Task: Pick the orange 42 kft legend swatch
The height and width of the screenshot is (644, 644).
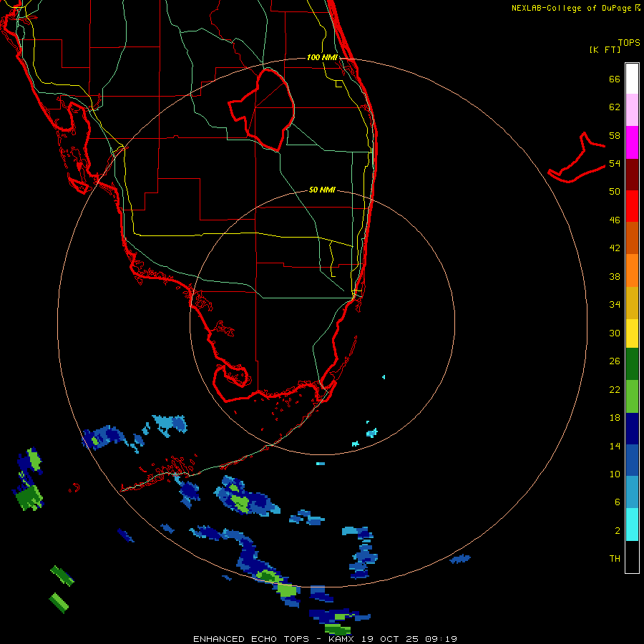Action: (632, 270)
